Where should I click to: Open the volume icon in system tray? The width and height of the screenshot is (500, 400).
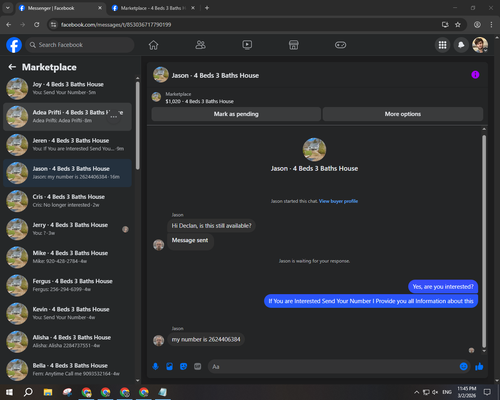point(435,392)
